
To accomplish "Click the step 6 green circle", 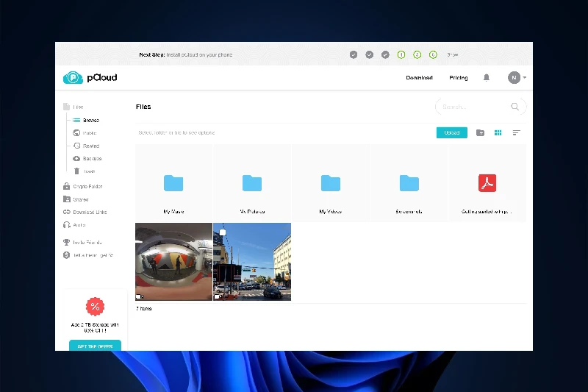I will [x=433, y=54].
